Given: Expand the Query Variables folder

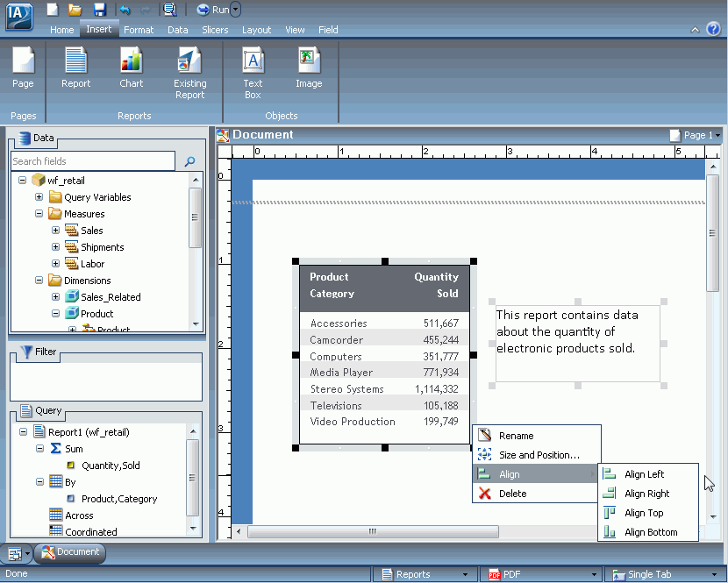Looking at the screenshot, I should 39,196.
